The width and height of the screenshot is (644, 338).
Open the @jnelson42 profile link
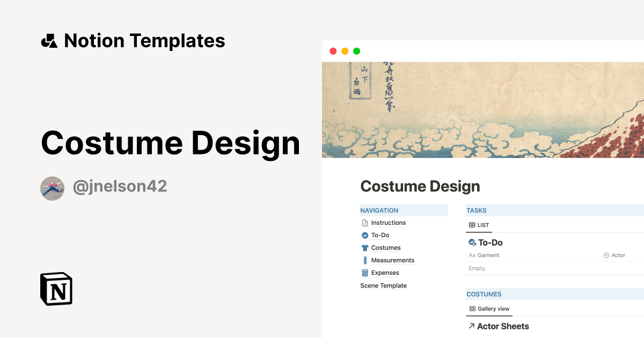[x=119, y=186]
